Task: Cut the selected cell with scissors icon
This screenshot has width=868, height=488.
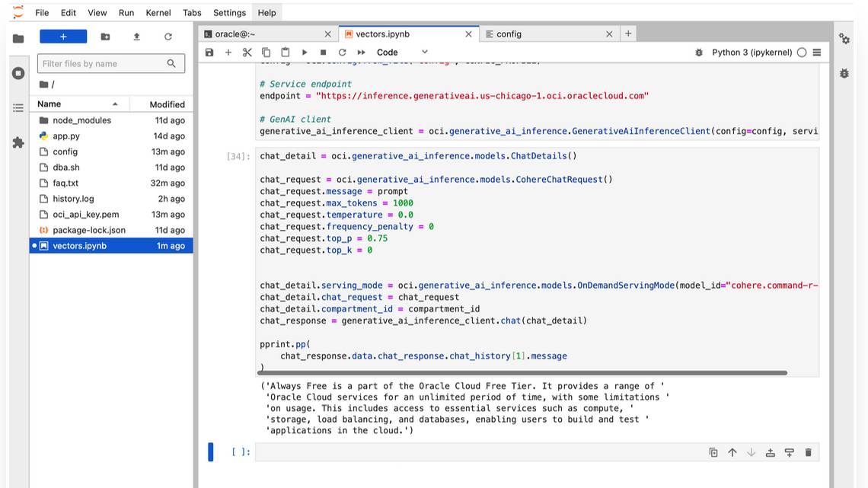Action: point(247,52)
